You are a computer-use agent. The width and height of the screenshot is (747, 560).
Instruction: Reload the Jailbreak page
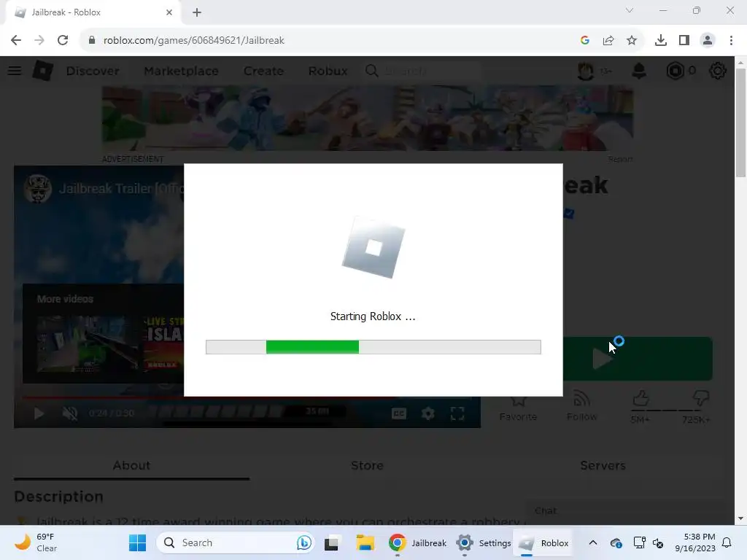[63, 41]
